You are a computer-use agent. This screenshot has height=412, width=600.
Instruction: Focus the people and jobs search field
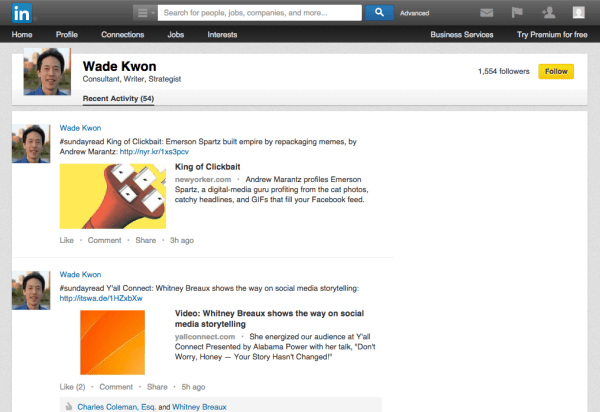point(259,13)
